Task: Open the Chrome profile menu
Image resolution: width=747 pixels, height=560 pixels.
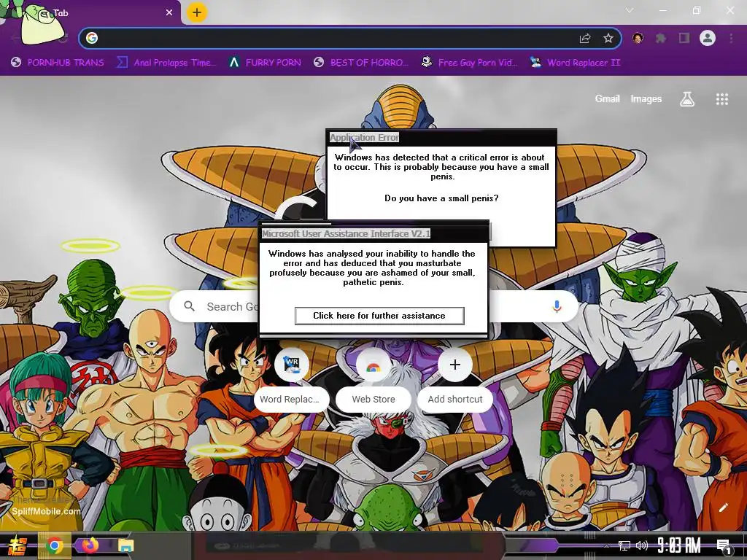Action: pos(708,38)
